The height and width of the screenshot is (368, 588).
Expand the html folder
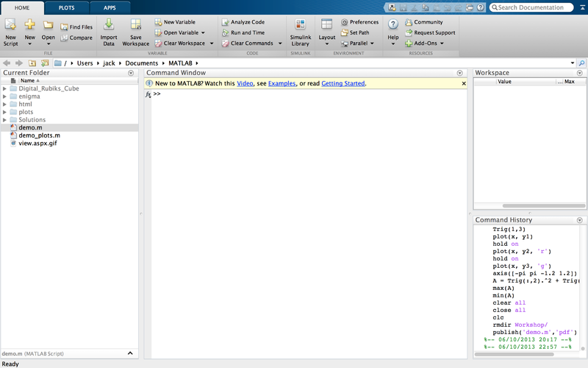pos(4,105)
